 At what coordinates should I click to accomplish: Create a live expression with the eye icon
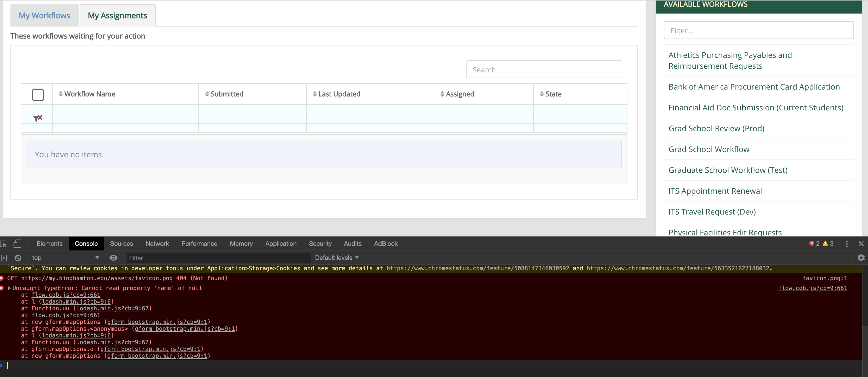click(x=114, y=257)
